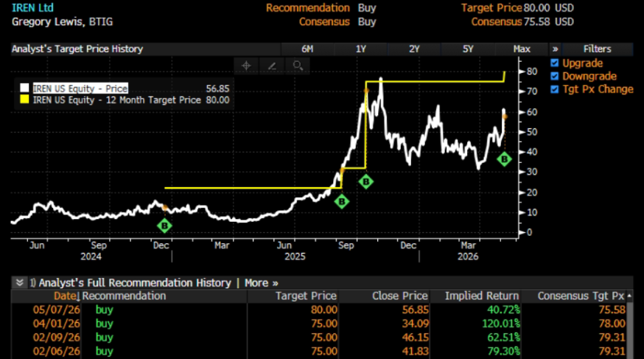This screenshot has height=359, width=644.
Task: Open the Filters panel header
Action: [597, 49]
